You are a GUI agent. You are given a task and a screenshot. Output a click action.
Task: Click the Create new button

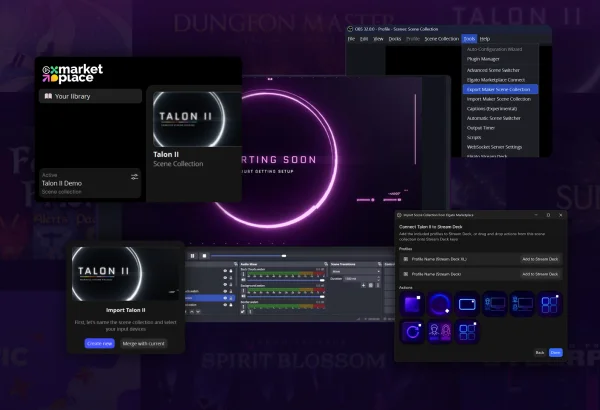coord(99,343)
